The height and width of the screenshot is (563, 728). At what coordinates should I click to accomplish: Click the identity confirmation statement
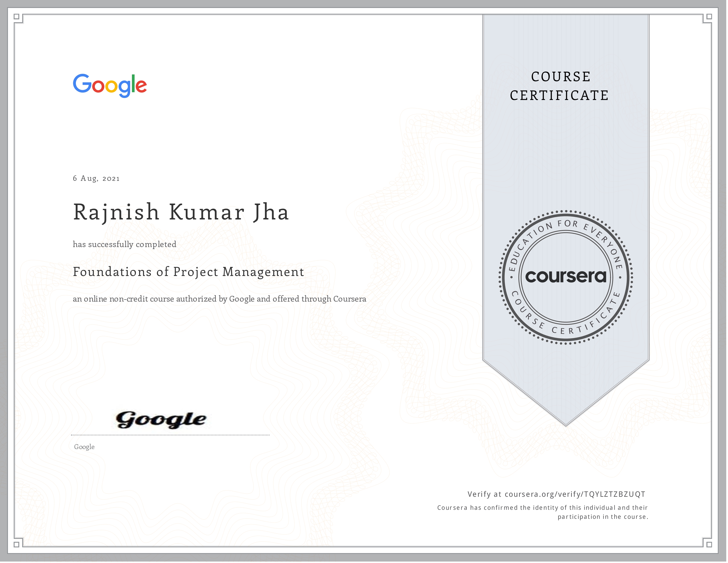(542, 512)
